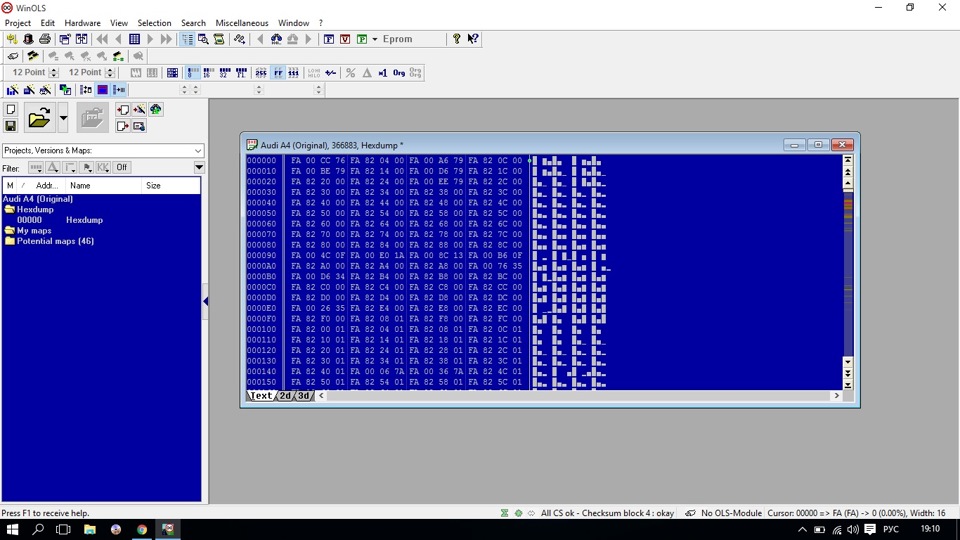Toggle hexadecimal FF number format

tap(278, 73)
